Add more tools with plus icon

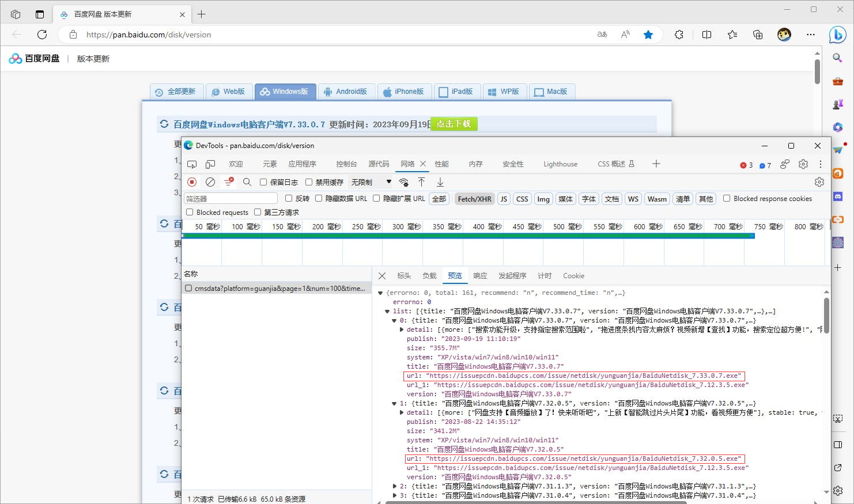pos(656,164)
